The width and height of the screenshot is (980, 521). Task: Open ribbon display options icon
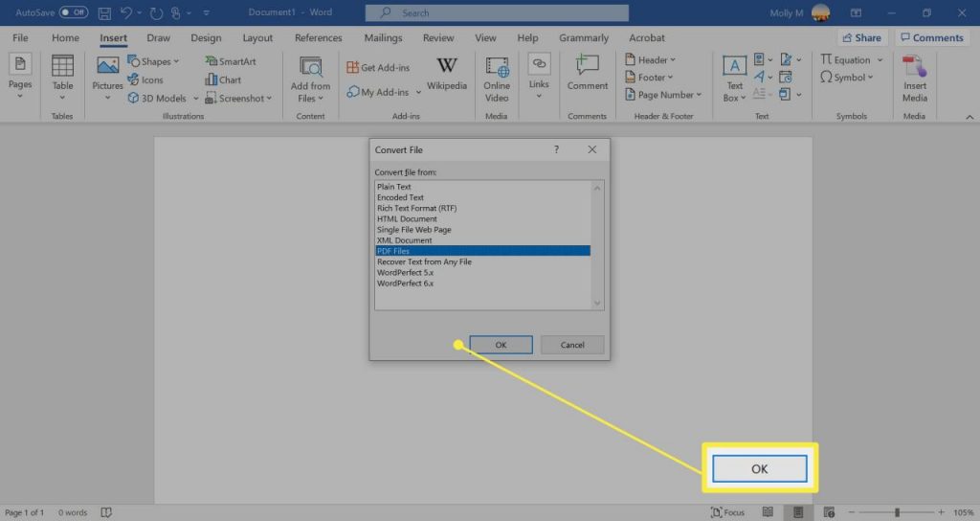pos(856,12)
